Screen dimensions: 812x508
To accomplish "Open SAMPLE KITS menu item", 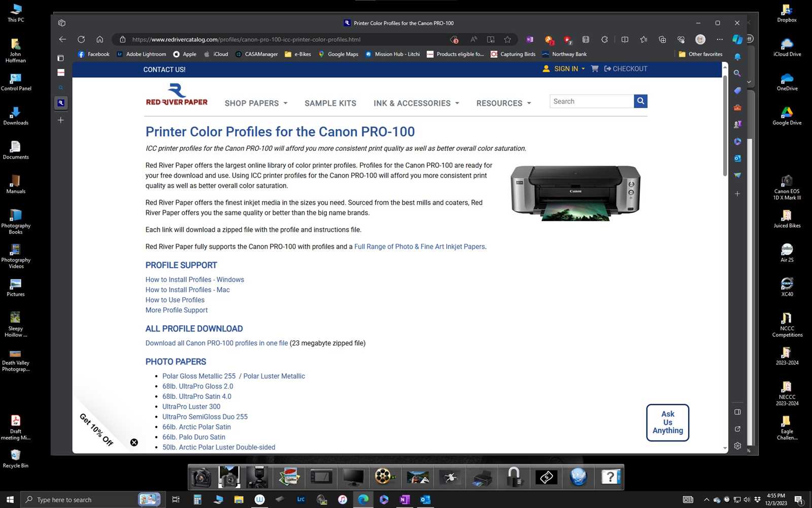I will point(330,103).
